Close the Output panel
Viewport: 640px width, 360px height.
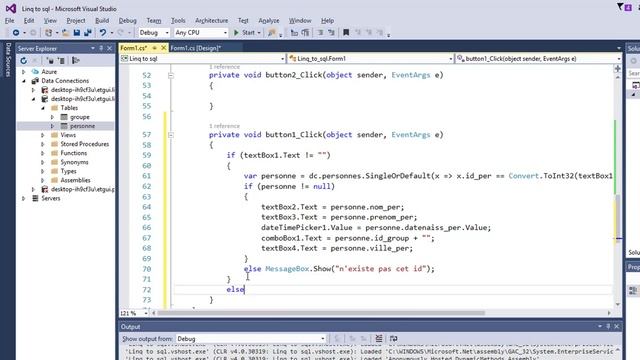point(617,327)
